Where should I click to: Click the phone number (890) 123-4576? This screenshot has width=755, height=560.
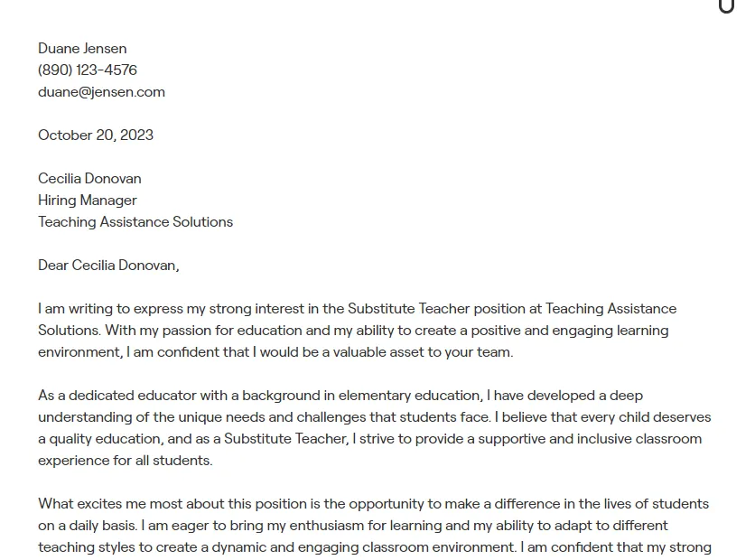coord(88,70)
